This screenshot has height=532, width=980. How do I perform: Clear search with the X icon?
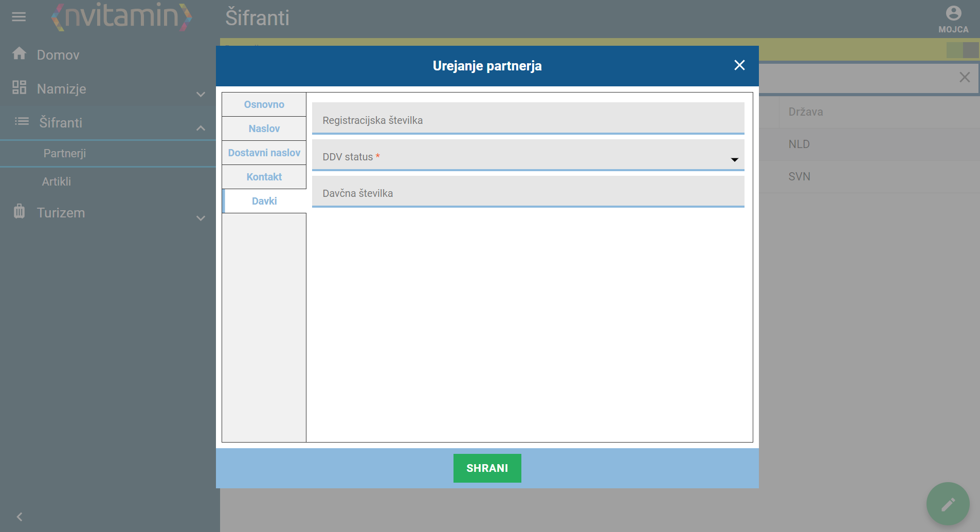(965, 77)
